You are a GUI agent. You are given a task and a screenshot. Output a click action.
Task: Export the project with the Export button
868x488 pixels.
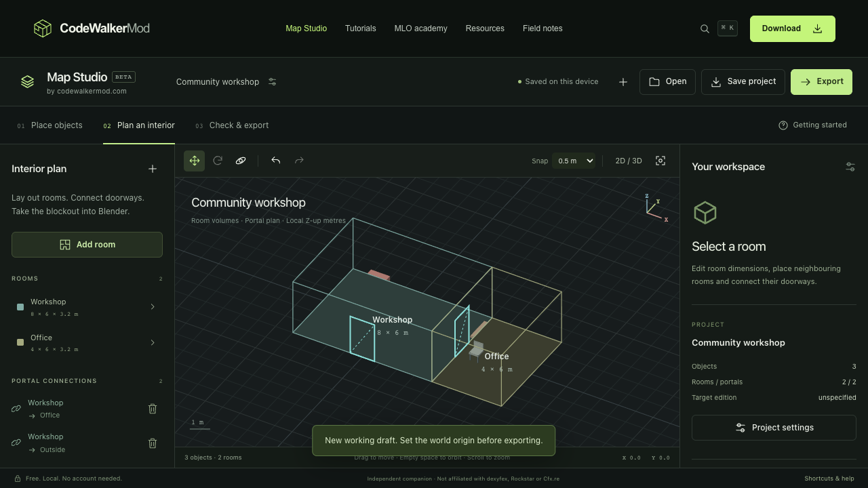point(821,82)
